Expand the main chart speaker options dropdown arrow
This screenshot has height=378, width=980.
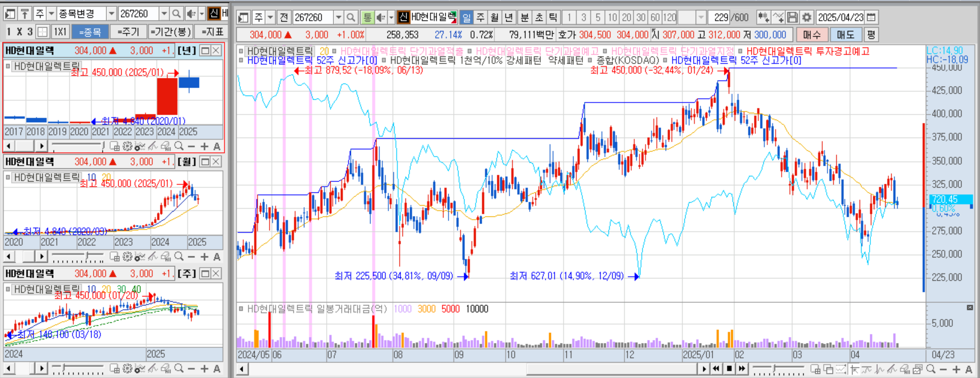click(391, 18)
